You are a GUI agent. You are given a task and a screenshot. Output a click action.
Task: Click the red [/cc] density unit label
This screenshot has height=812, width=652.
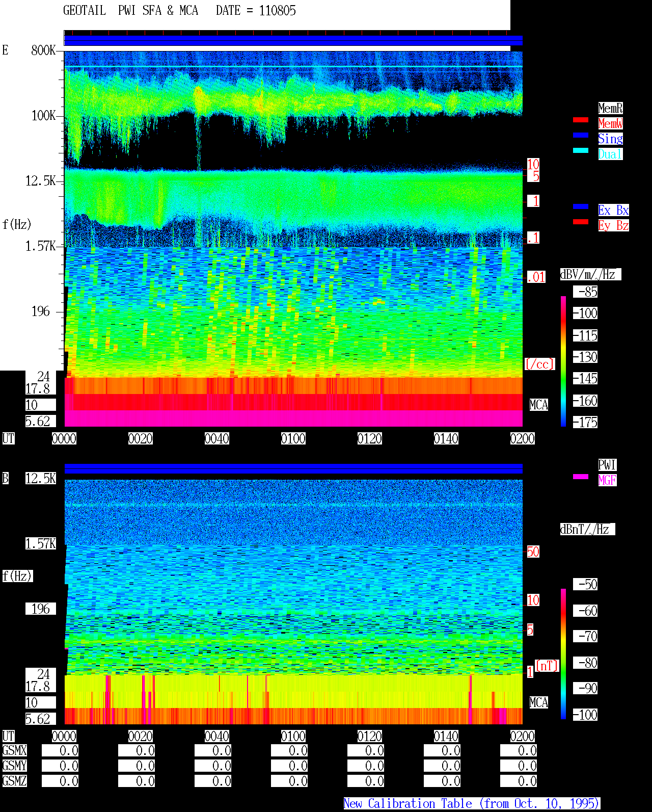tap(539, 364)
